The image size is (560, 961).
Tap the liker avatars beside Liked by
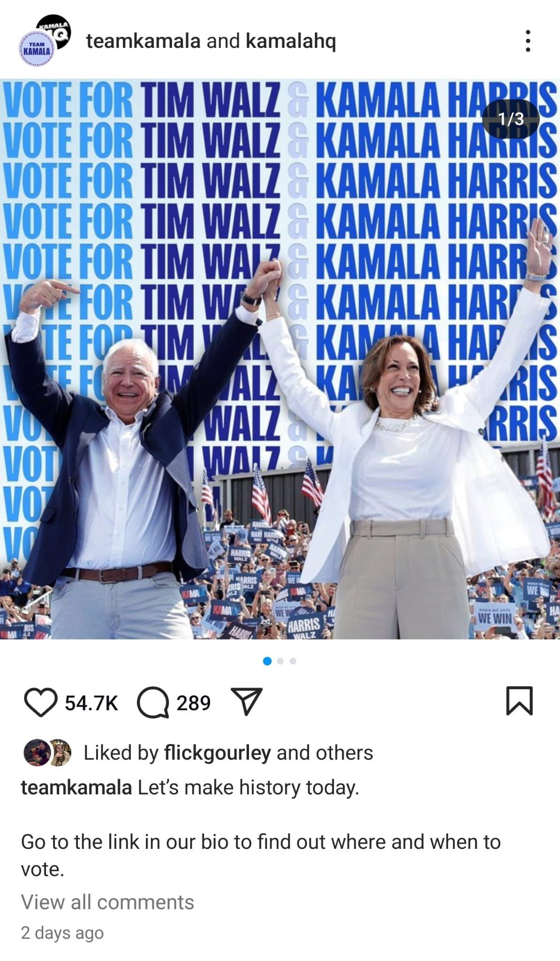point(47,753)
